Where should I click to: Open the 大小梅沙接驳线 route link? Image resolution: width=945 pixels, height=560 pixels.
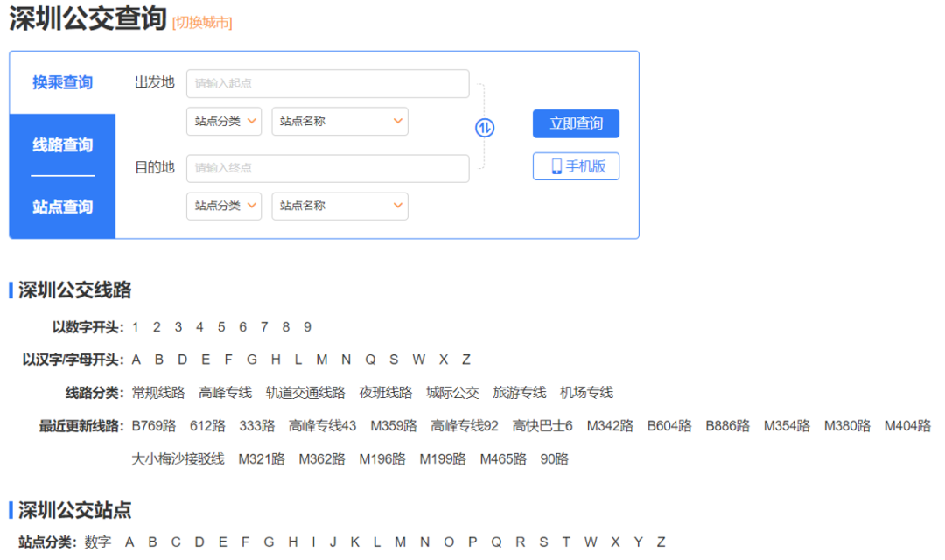point(178,459)
